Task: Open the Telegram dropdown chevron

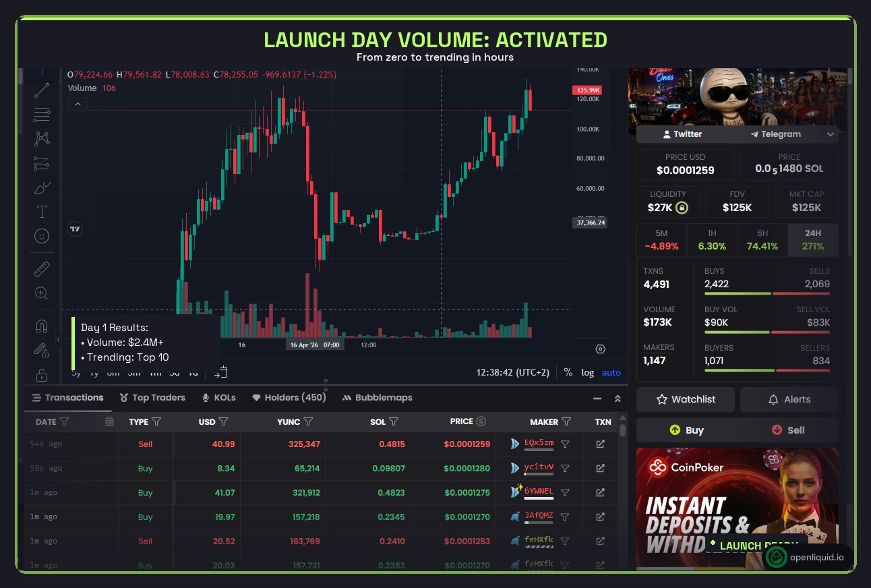Action: (x=830, y=134)
